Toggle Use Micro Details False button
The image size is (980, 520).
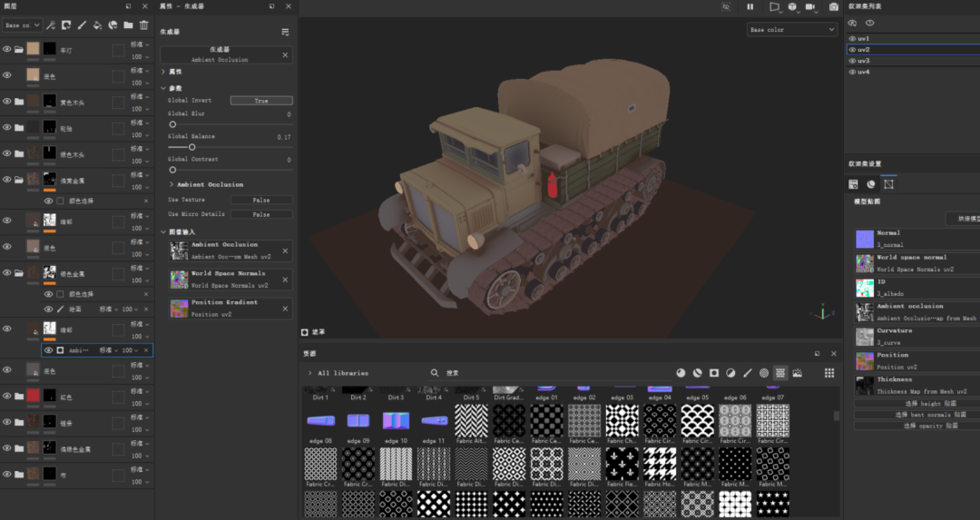pyautogui.click(x=261, y=214)
